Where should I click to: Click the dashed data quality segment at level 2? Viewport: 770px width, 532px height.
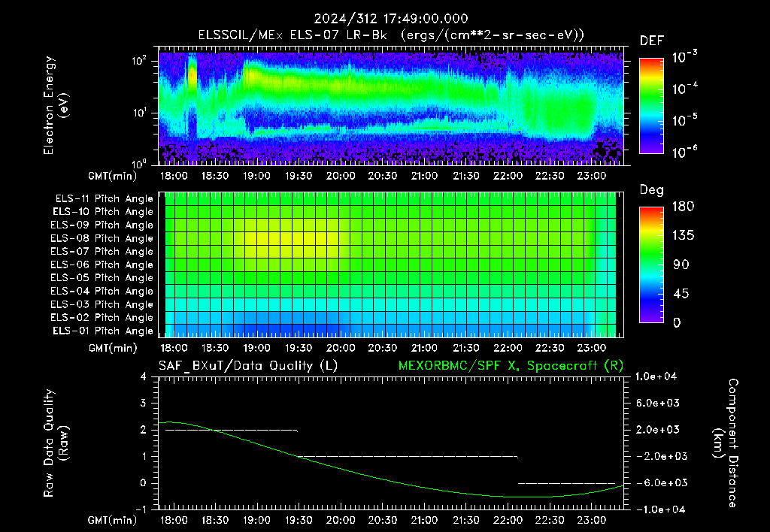[232, 431]
